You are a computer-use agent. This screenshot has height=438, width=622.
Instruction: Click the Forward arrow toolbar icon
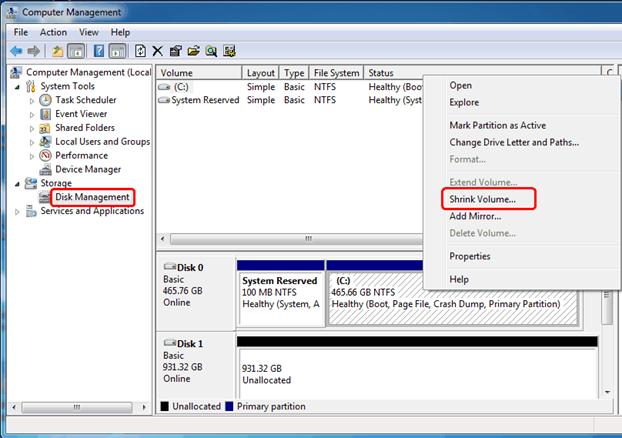[34, 51]
